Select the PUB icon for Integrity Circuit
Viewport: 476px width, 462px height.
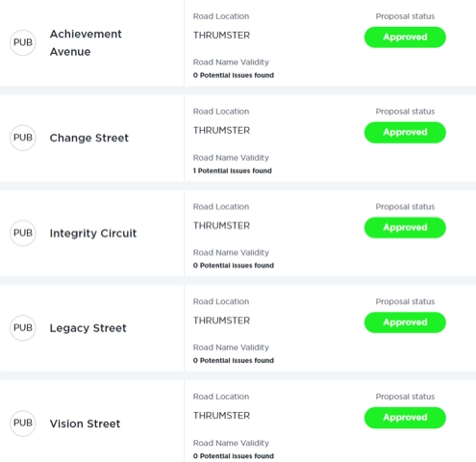pos(23,233)
